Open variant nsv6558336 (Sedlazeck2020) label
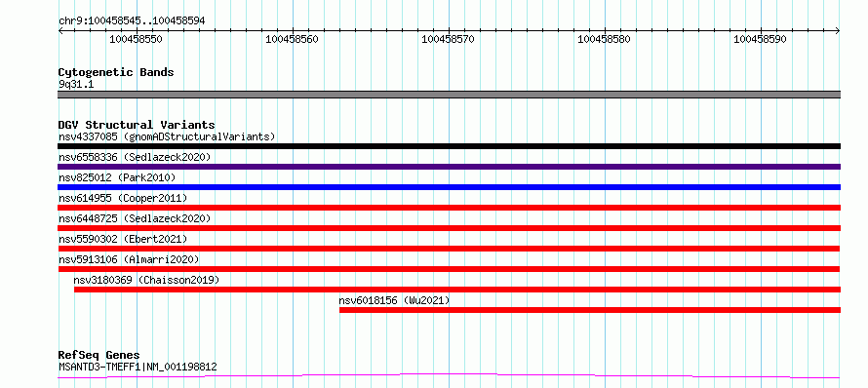Screen dimensions: 868x388 135,157
